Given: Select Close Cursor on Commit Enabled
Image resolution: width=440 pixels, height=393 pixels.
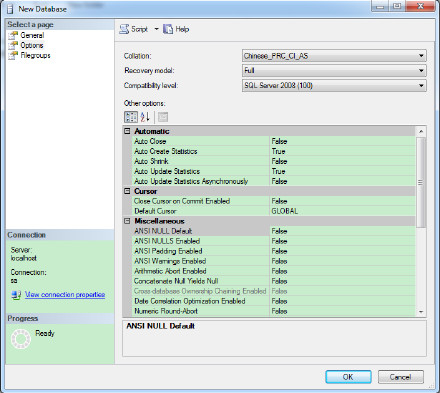Looking at the screenshot, I should tap(274, 201).
